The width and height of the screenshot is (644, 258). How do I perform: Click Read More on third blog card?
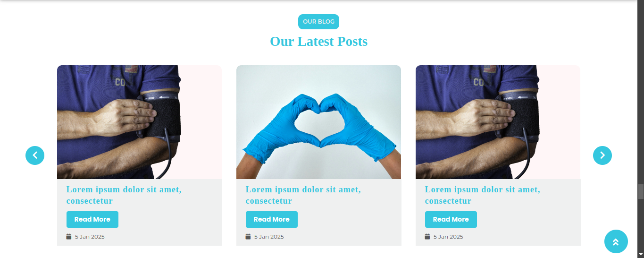[451, 219]
